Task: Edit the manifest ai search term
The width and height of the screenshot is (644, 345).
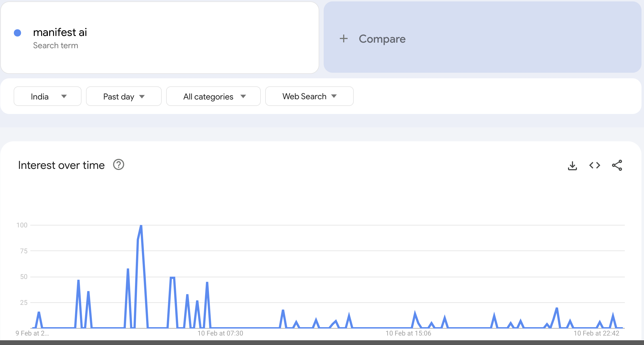Action: click(x=160, y=38)
